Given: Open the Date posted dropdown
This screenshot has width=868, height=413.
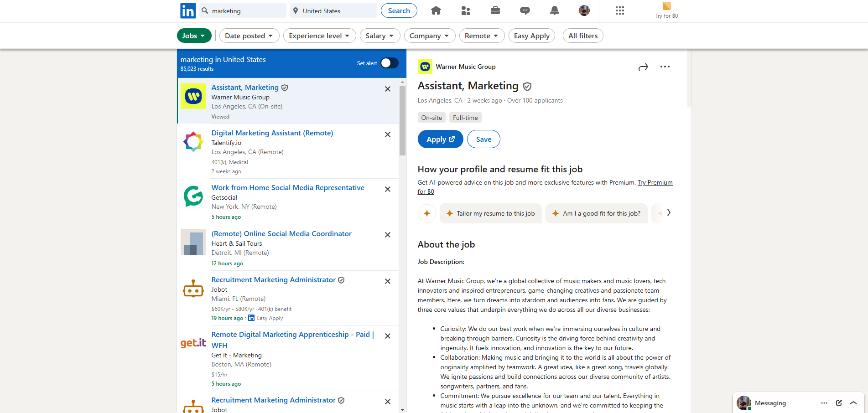Looking at the screenshot, I should [x=249, y=36].
